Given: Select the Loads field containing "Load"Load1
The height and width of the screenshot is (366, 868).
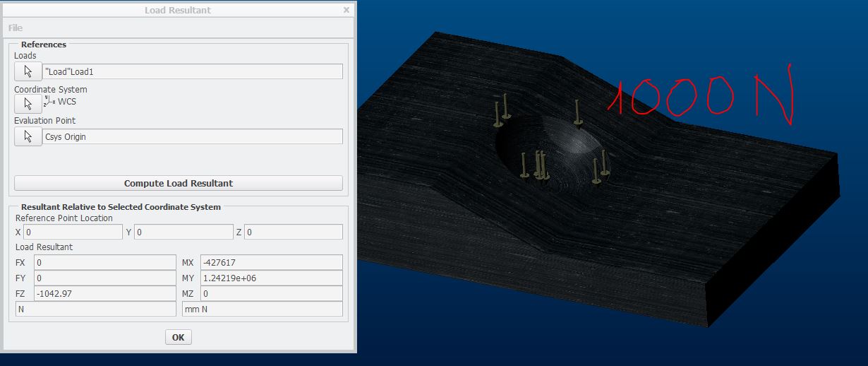Looking at the screenshot, I should pyautogui.click(x=193, y=71).
